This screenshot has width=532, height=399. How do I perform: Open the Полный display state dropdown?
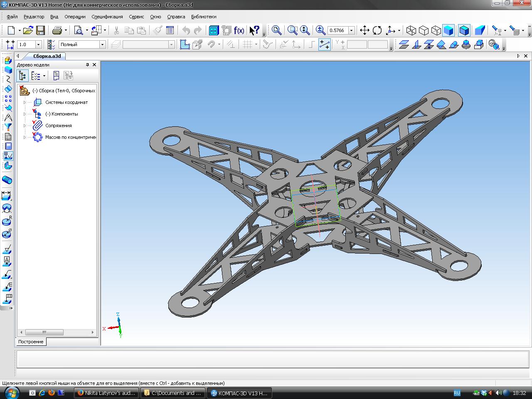point(102,44)
